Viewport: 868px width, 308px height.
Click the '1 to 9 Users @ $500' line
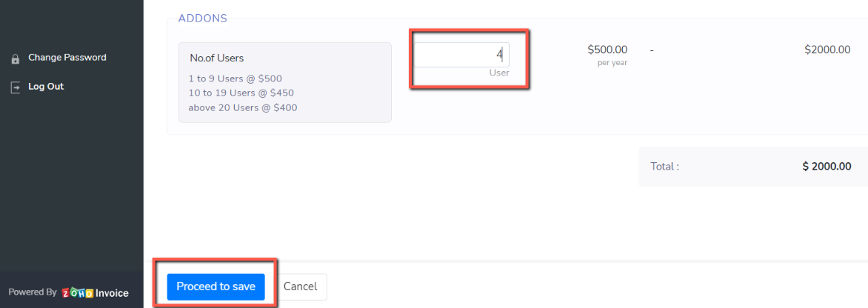[x=236, y=78]
